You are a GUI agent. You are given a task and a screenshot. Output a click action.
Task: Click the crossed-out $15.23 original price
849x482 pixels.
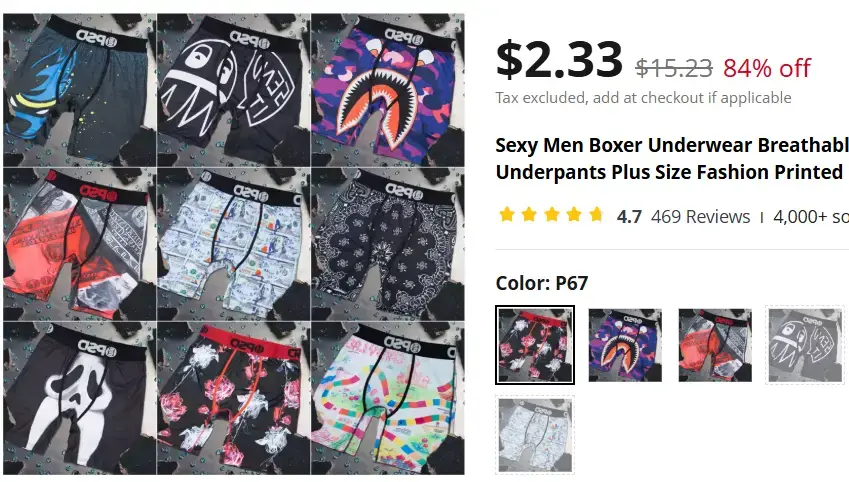click(x=674, y=68)
